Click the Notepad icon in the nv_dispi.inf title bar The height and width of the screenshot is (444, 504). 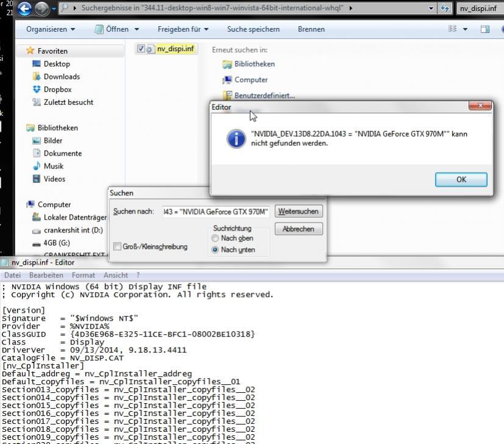[4, 262]
